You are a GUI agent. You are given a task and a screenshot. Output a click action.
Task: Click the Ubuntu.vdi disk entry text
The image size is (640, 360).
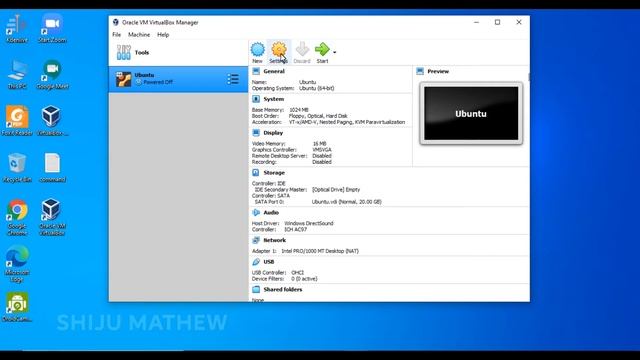[347, 202]
